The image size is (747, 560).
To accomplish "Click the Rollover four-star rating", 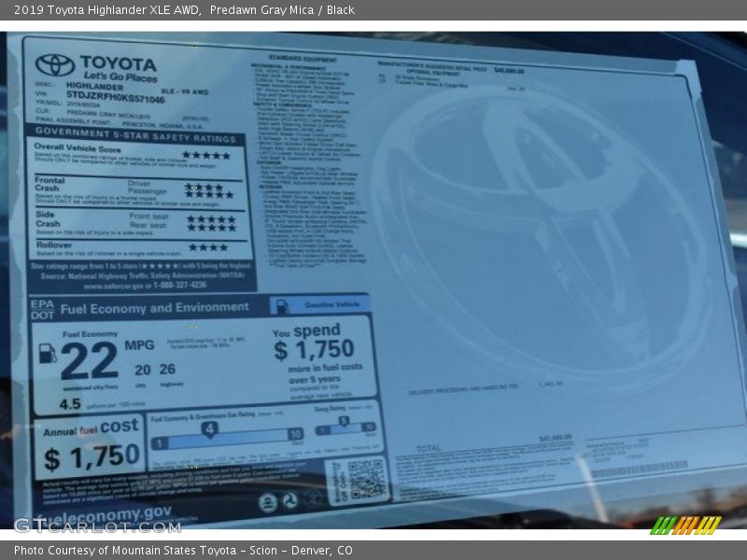I will point(208,247).
